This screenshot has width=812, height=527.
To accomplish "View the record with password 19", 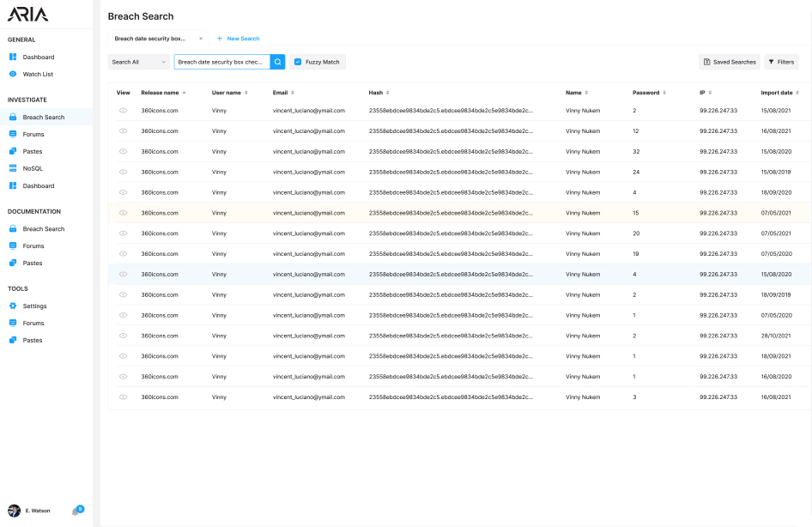I will point(124,254).
